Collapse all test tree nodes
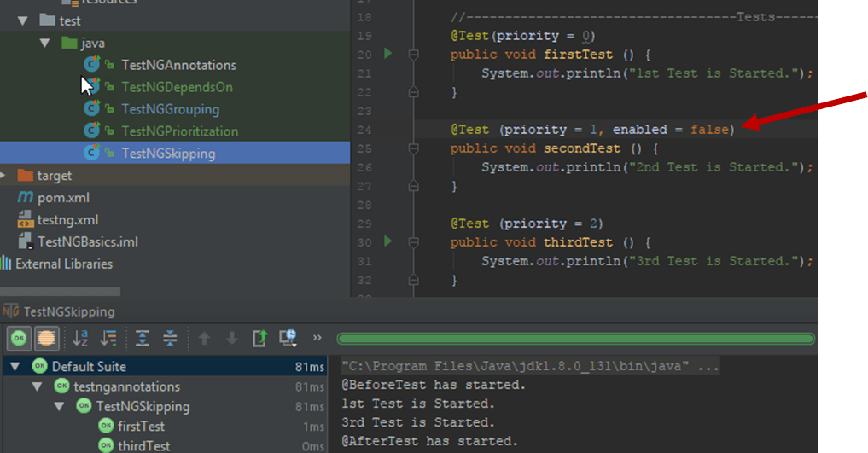This screenshot has width=868, height=453. [170, 339]
